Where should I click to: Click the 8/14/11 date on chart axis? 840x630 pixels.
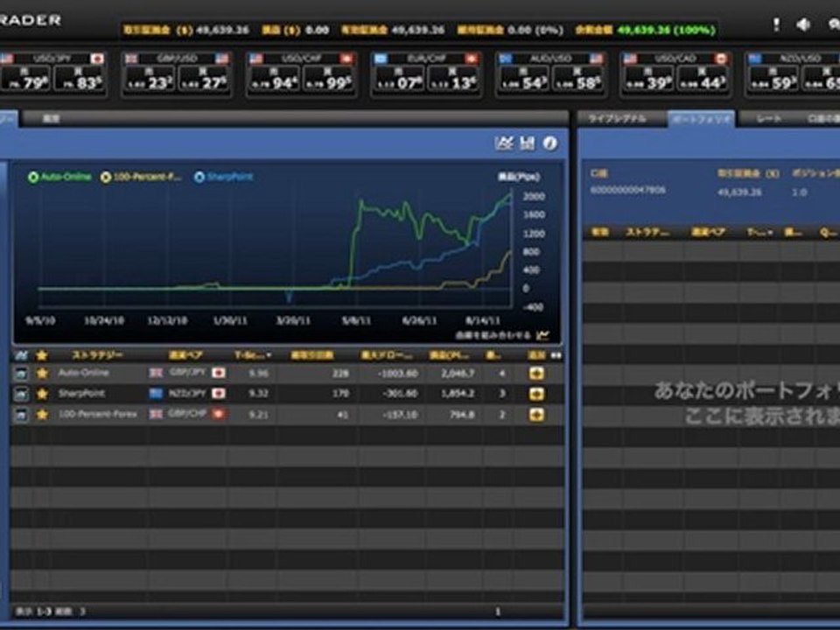483,320
